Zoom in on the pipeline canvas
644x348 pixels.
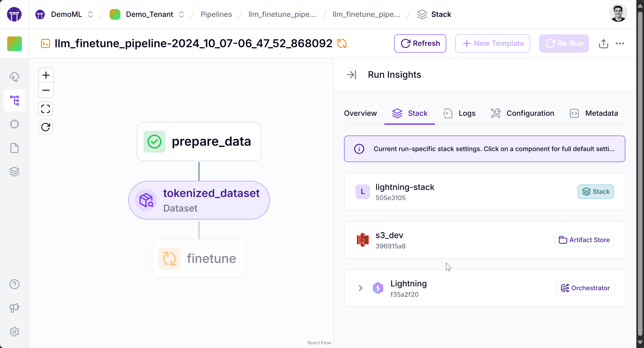tap(46, 75)
